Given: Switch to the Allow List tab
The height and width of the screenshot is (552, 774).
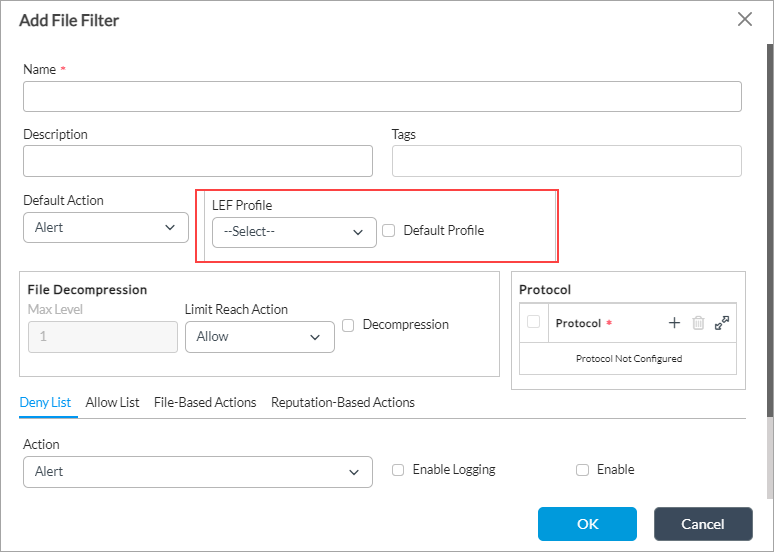Looking at the screenshot, I should coord(112,402).
